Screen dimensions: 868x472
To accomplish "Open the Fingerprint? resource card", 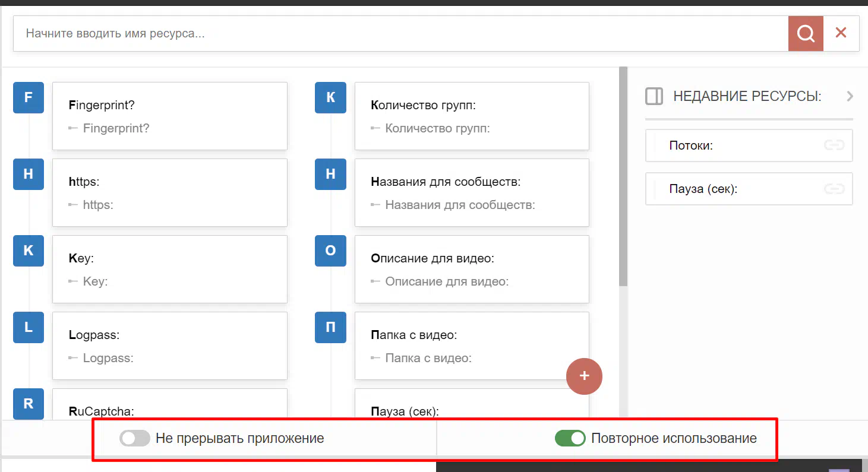I will coord(170,116).
